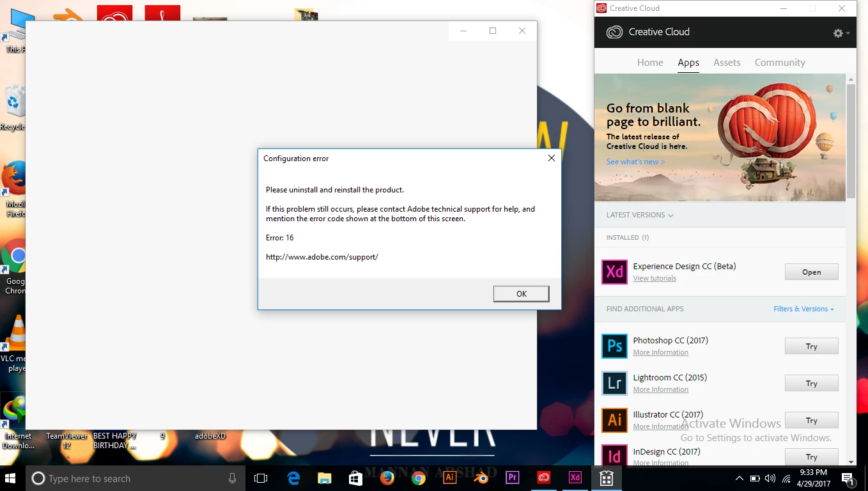Open Experience Design CC with the Open button
This screenshot has width=868, height=491.
pyautogui.click(x=811, y=272)
